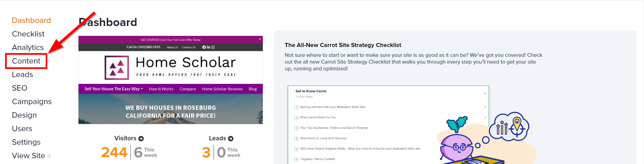Click the Facebook icon in site preview

point(204,47)
